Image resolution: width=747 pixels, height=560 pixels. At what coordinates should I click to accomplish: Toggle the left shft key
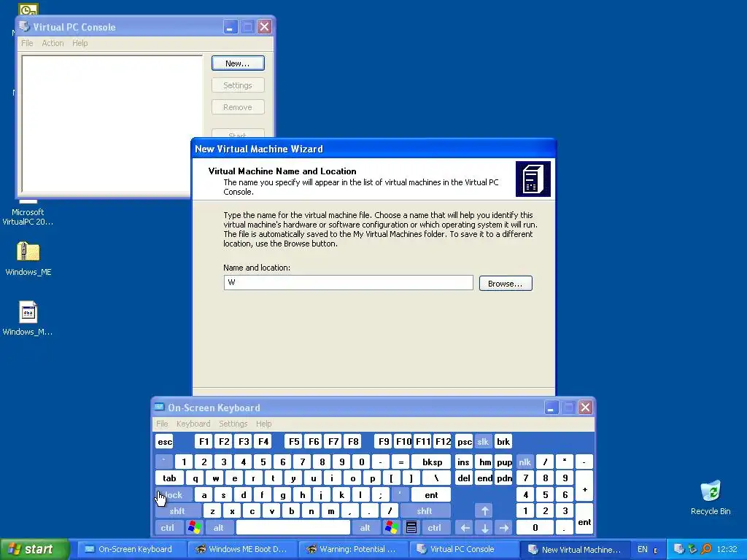pyautogui.click(x=177, y=511)
